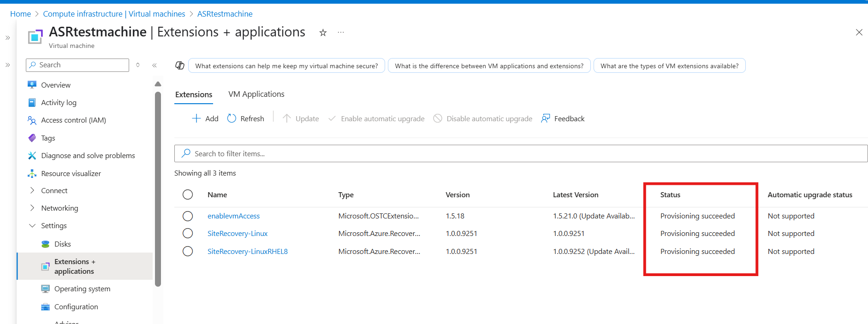
Task: Click the Feedback button
Action: coord(563,118)
